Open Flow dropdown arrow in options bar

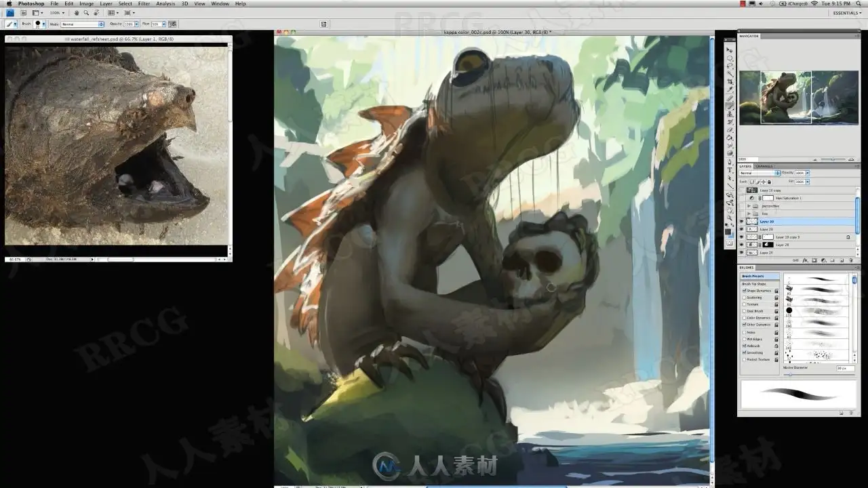point(164,24)
